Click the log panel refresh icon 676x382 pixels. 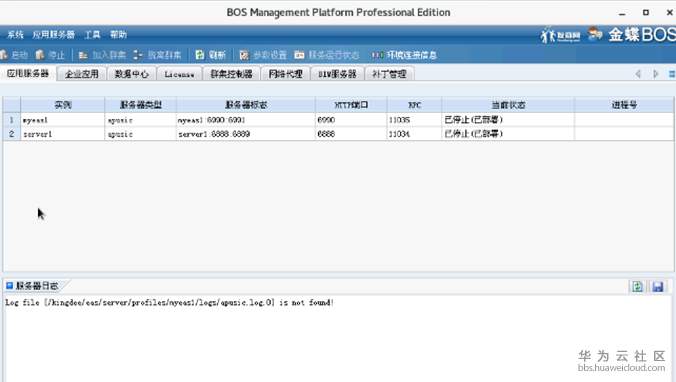coord(637,286)
